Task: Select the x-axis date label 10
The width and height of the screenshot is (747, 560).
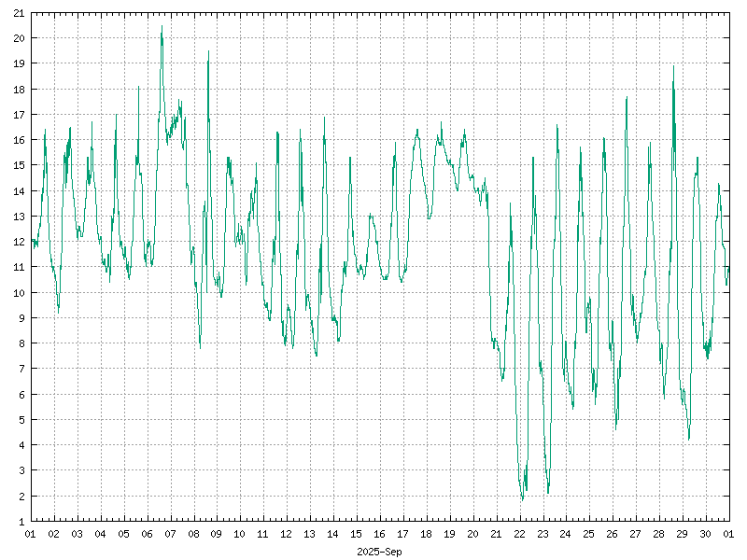Action: (240, 534)
